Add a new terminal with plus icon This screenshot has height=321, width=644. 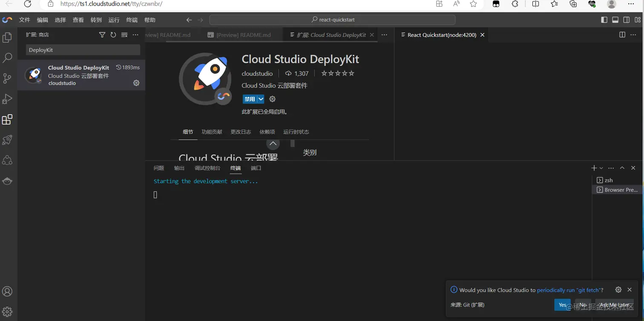(594, 168)
